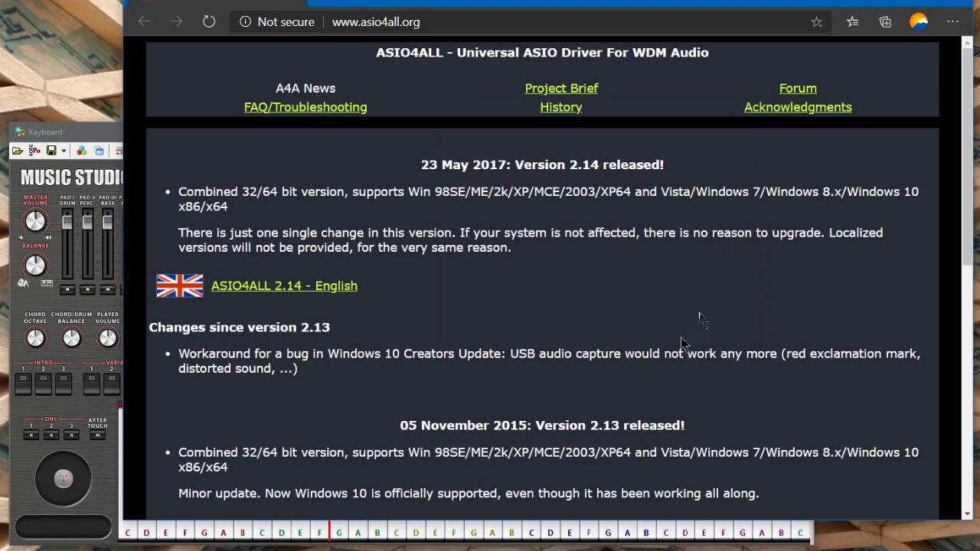Click heading '05 November 2015: Version 2.13 released!'

click(542, 425)
